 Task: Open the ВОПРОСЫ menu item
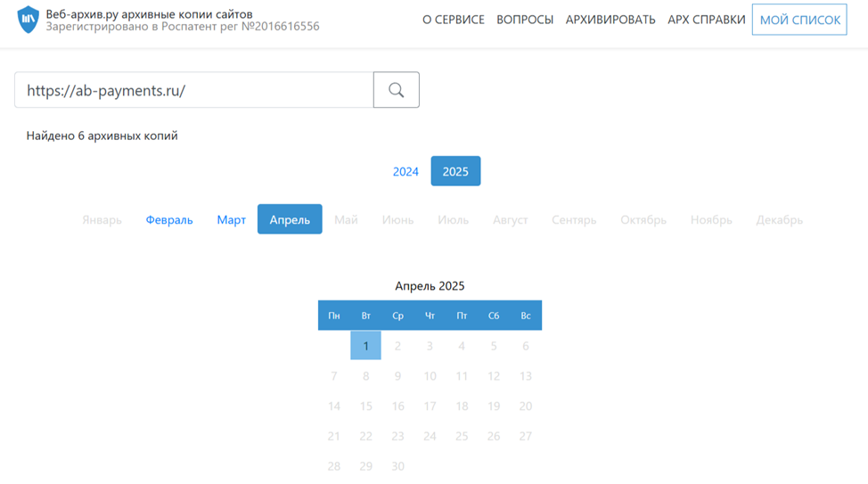click(x=525, y=20)
